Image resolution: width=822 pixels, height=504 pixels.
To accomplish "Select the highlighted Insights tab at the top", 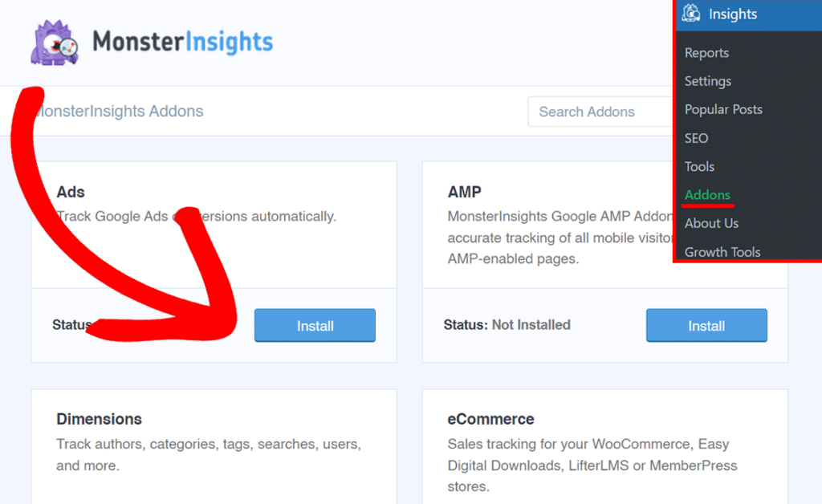I will pos(732,14).
